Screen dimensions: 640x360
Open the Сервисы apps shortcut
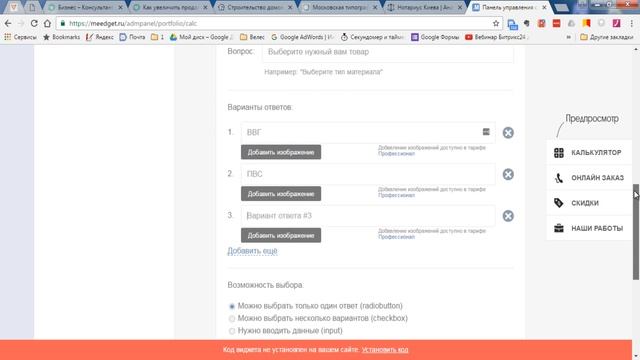20,37
